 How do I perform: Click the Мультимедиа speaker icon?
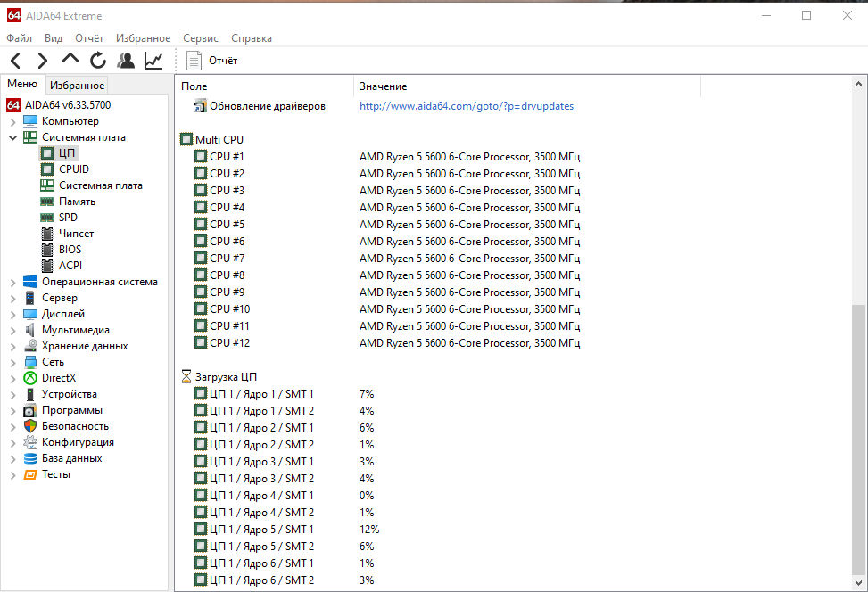pos(30,330)
